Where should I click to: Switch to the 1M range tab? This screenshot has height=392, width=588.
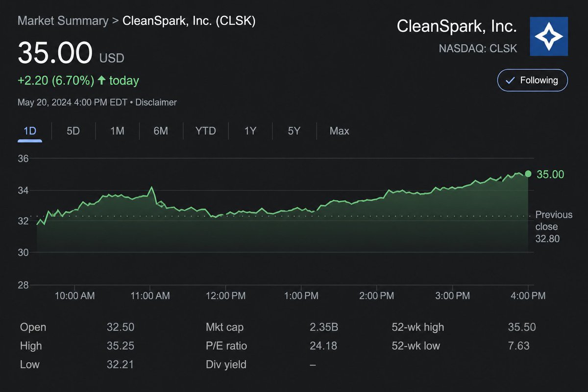tap(117, 131)
